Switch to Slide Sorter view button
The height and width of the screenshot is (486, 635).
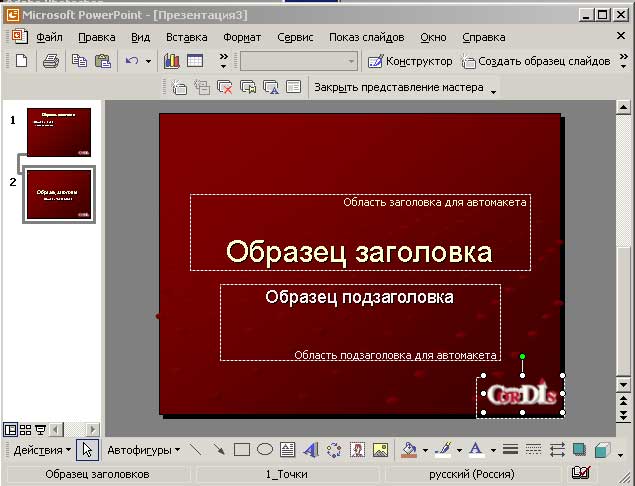pos(25,429)
